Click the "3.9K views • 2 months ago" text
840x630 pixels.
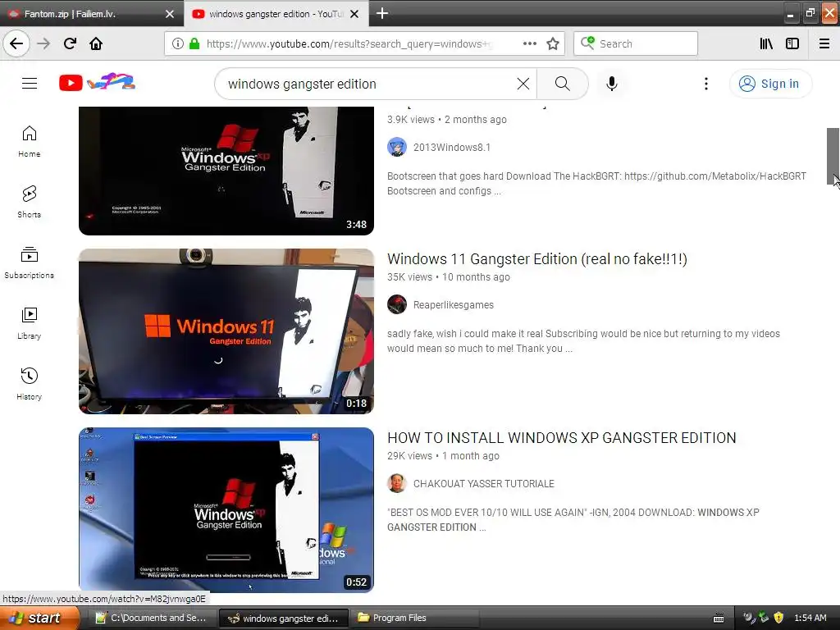(x=447, y=120)
